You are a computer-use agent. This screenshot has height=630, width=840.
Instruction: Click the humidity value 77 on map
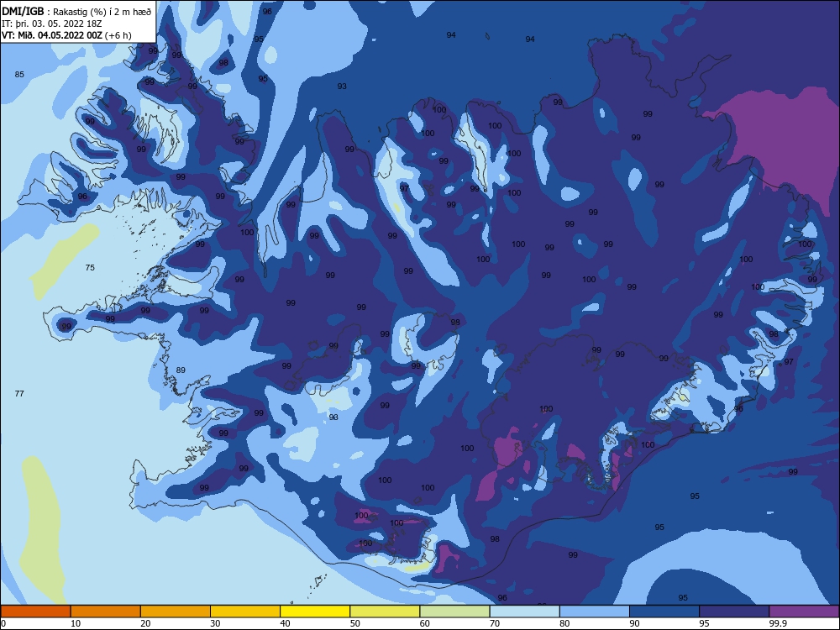click(x=19, y=394)
